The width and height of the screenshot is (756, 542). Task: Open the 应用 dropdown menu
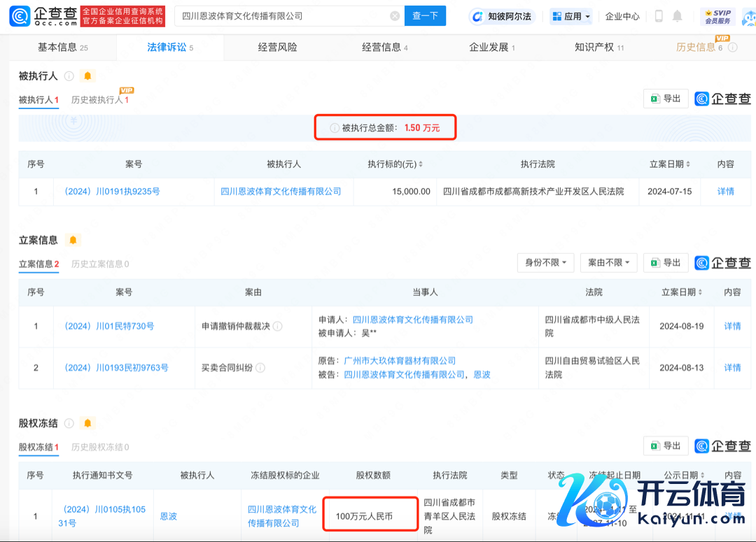(x=570, y=16)
